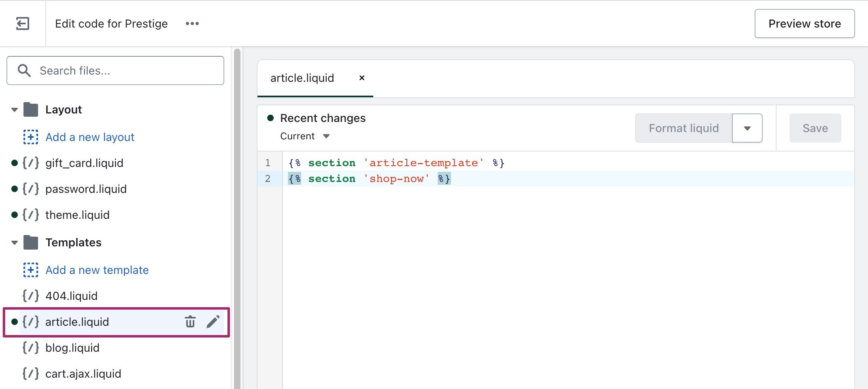Click the file sidebar vertical scrollbar

(x=237, y=219)
